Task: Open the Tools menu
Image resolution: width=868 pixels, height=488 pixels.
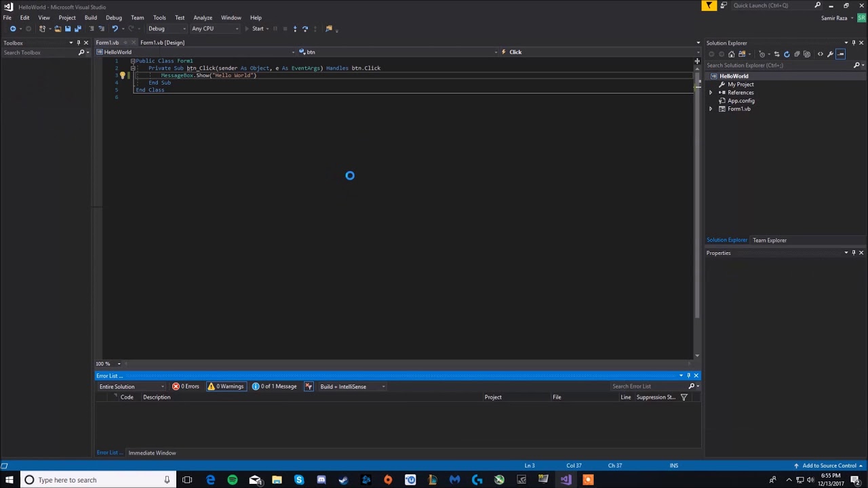Action: 159,18
